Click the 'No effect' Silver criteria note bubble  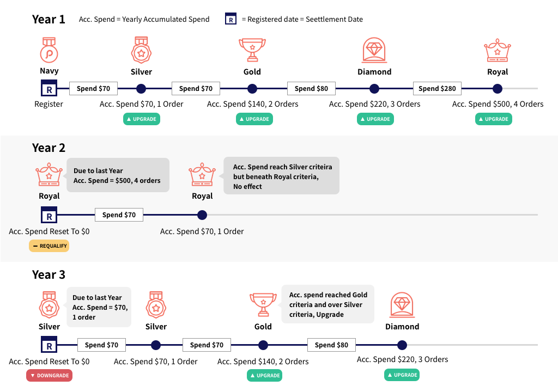(281, 176)
